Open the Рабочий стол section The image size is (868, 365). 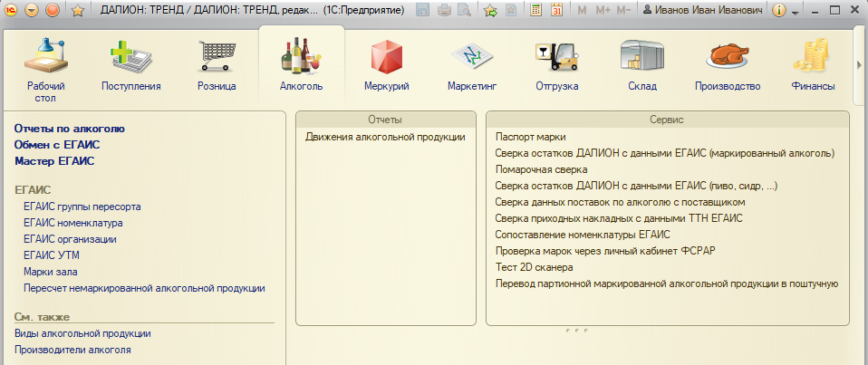point(46,69)
